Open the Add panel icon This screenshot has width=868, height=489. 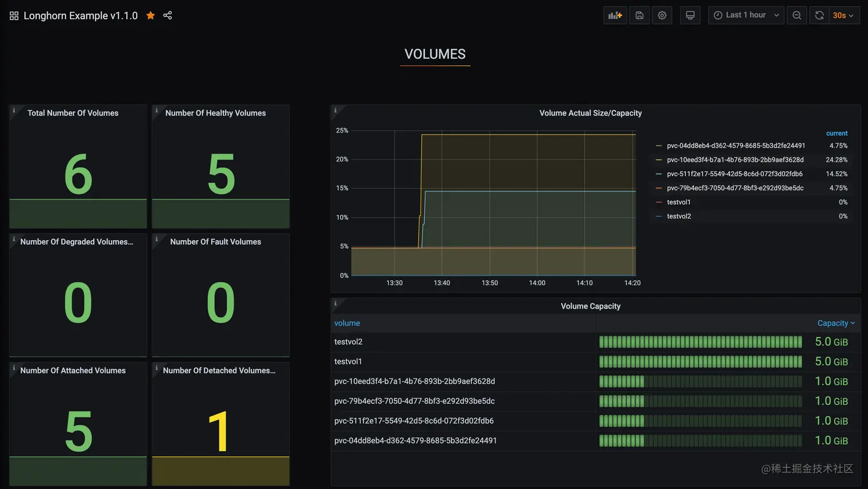click(614, 15)
